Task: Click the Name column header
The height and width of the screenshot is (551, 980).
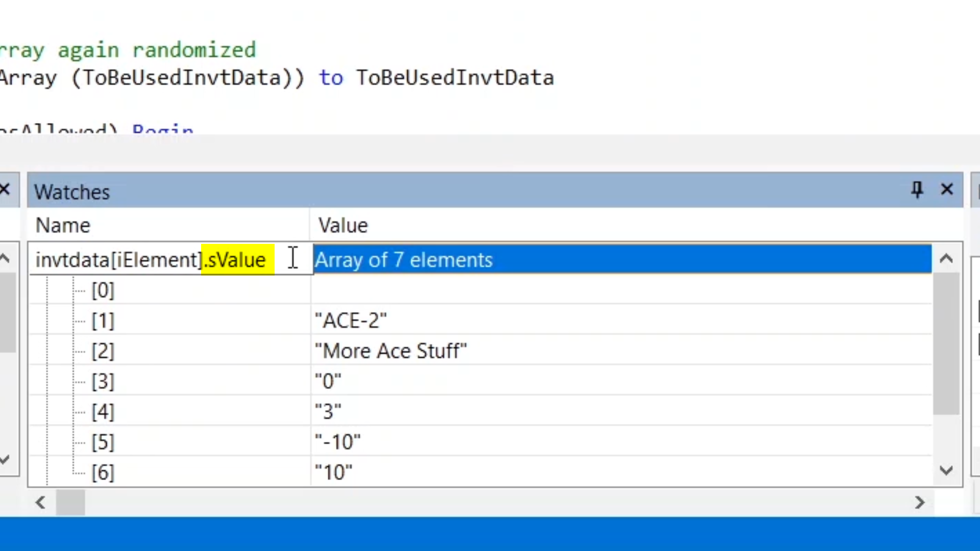Action: [63, 225]
